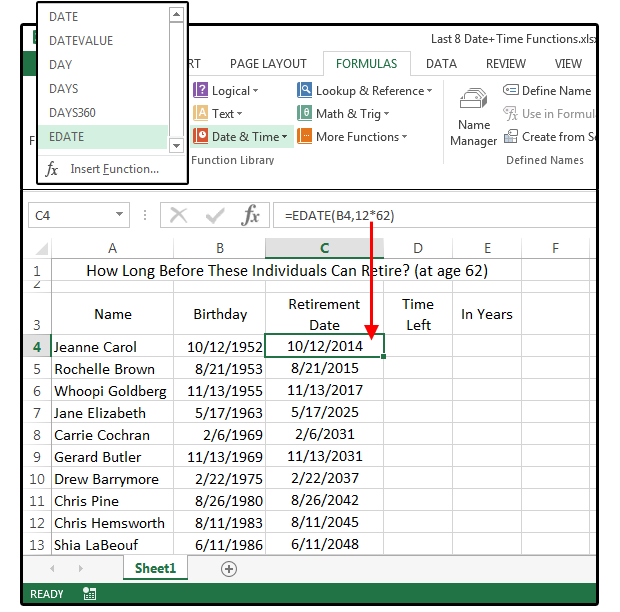Click Insert Function... in the dropdown
The width and height of the screenshot is (620, 612).
click(112, 169)
